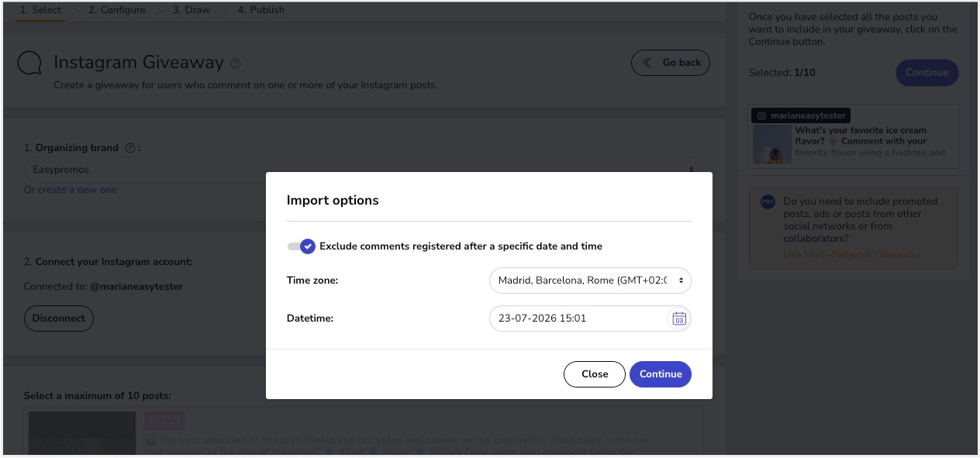Follow the Use Multi-Network Giveaway link
The width and height of the screenshot is (980, 458).
point(851,255)
